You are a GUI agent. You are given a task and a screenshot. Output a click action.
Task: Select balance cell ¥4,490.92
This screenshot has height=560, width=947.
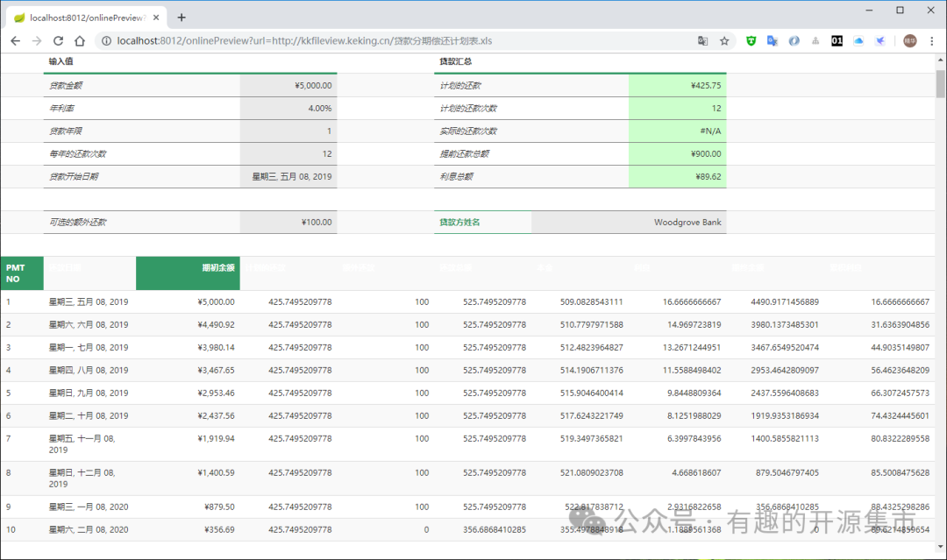point(188,324)
